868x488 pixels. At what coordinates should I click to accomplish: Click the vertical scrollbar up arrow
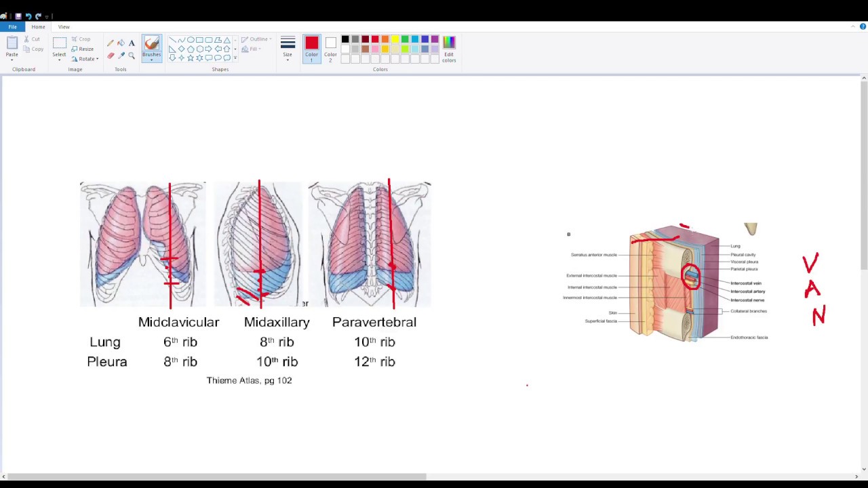864,78
